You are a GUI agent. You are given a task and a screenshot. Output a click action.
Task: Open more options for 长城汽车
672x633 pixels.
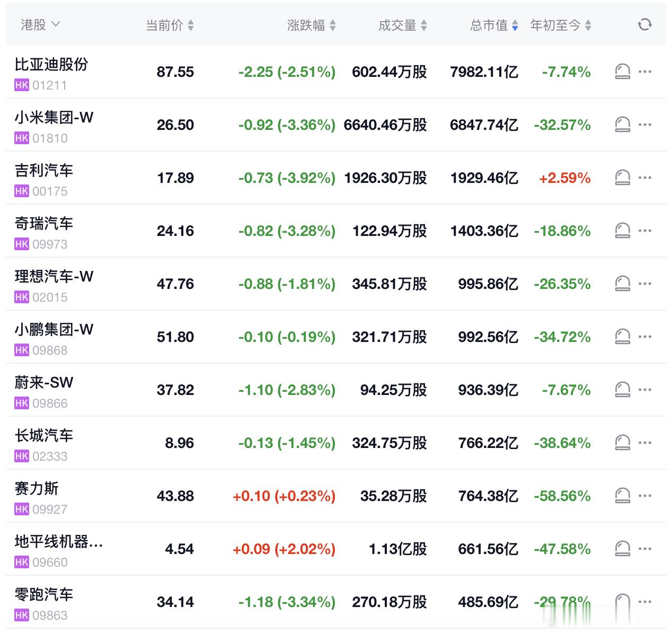(645, 443)
